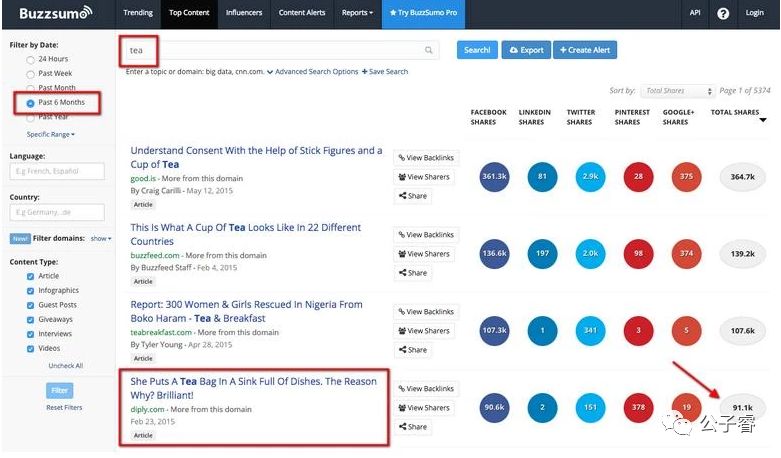Click Twitter shares bubble 341
This screenshot has height=458, width=781.
click(x=590, y=331)
